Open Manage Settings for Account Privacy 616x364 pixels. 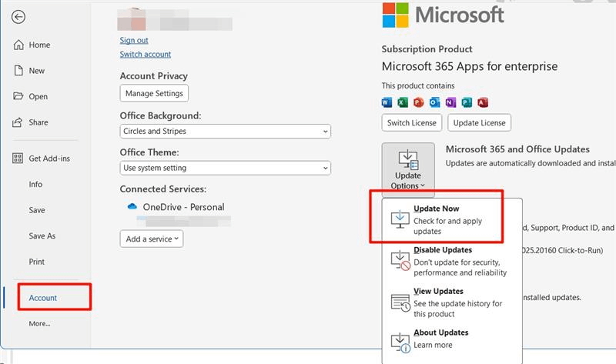(x=154, y=93)
